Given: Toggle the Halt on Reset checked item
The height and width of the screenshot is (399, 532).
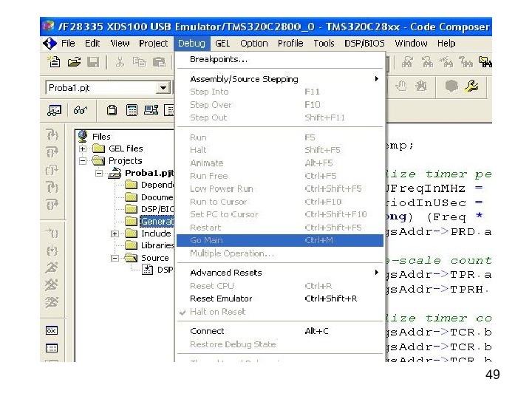Looking at the screenshot, I should pos(217,312).
